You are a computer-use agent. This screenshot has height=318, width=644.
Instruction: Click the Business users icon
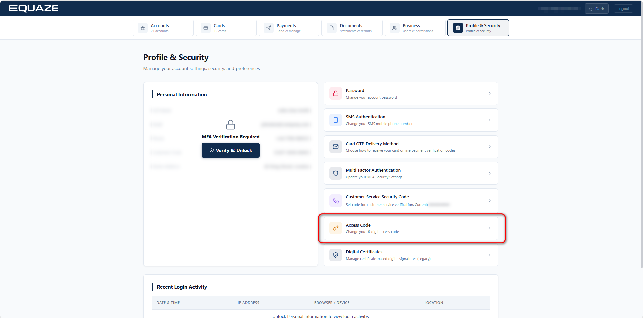coord(395,28)
